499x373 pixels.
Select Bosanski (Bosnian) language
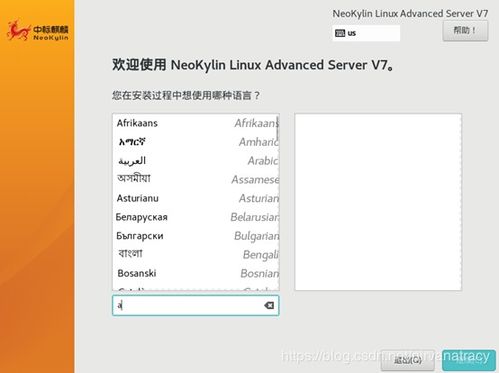[196, 273]
